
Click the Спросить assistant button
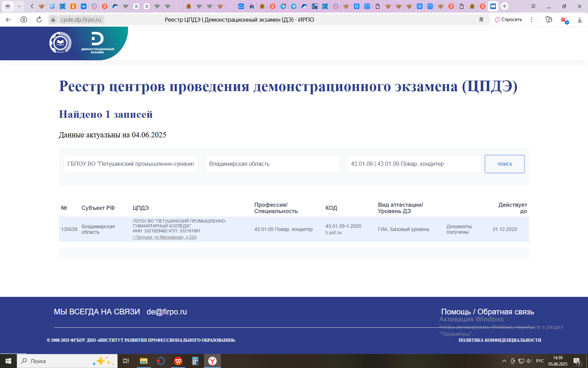(508, 20)
